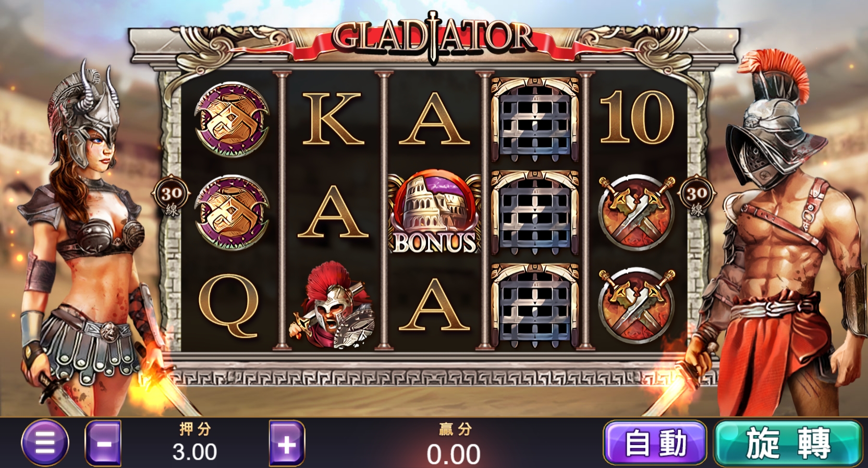Click the GLADIATOR title logo
Screen dimensions: 868x468
click(x=434, y=38)
